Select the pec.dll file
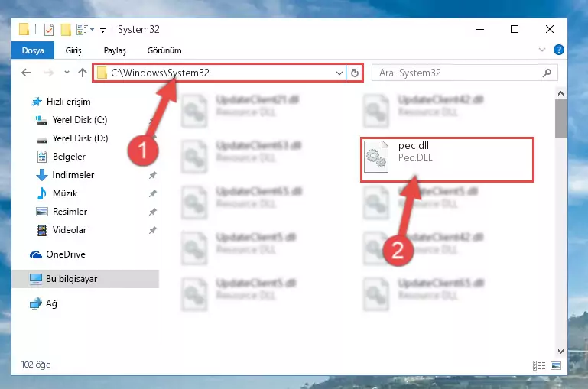 (x=447, y=160)
